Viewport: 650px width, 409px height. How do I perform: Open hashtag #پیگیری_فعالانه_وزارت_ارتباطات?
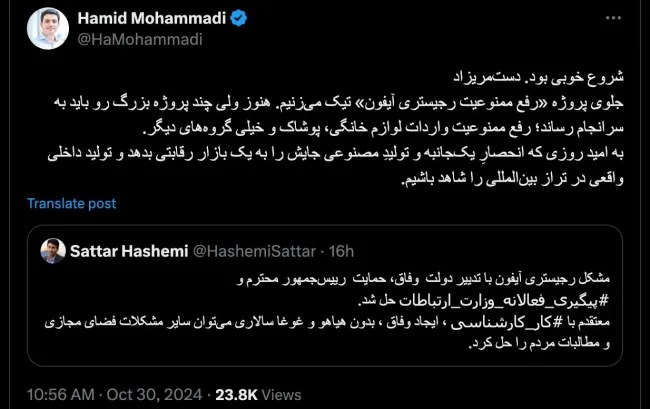(x=488, y=301)
